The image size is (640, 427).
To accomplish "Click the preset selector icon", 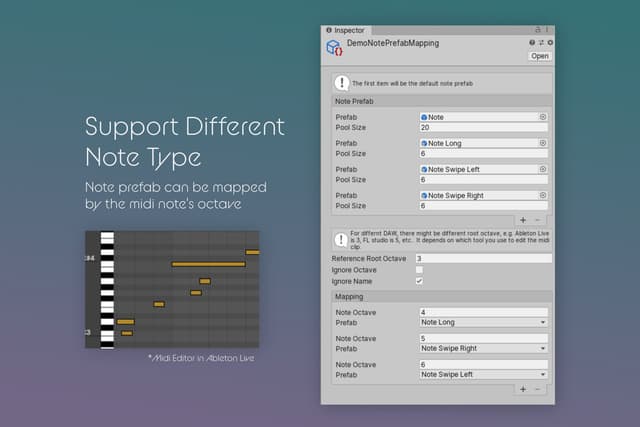I will (x=541, y=42).
